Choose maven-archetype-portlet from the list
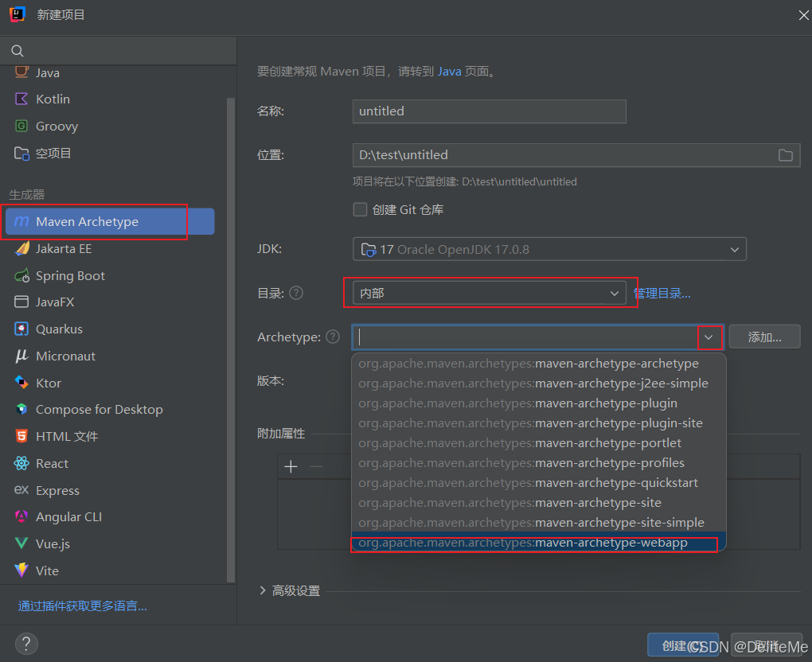The height and width of the screenshot is (662, 812). 539,443
